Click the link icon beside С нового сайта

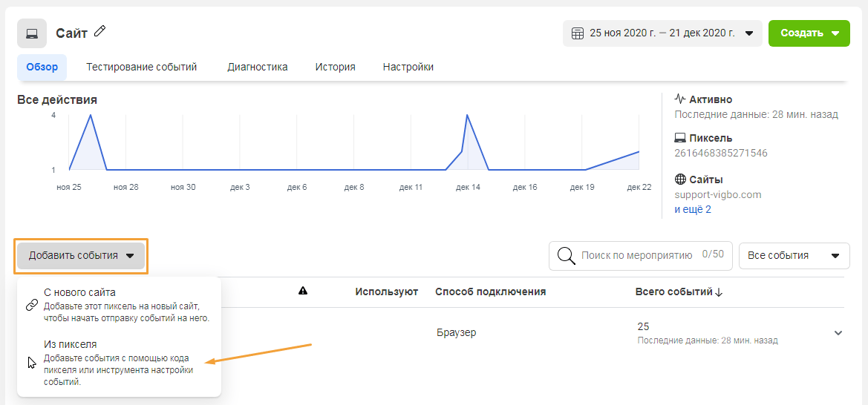[x=32, y=306]
